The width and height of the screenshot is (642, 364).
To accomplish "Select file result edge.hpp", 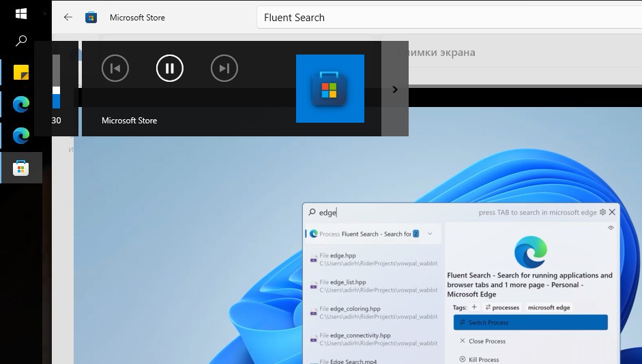I will coord(373,259).
